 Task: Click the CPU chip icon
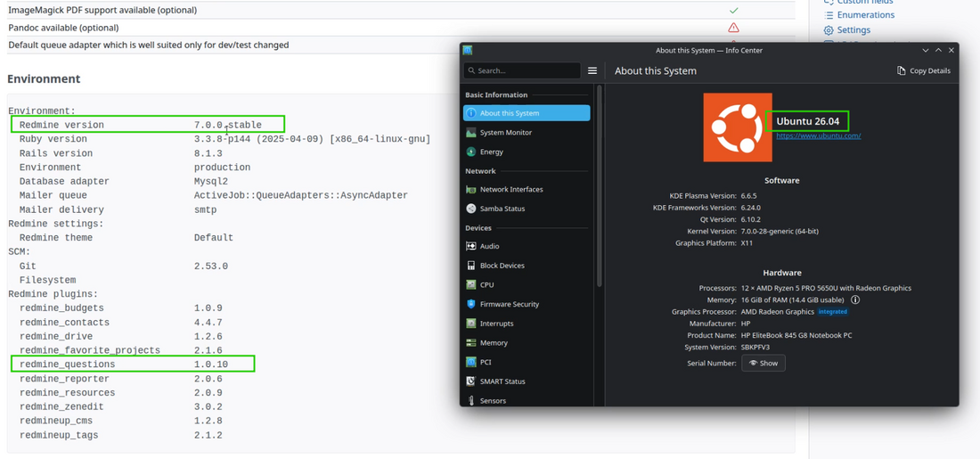pos(471,284)
